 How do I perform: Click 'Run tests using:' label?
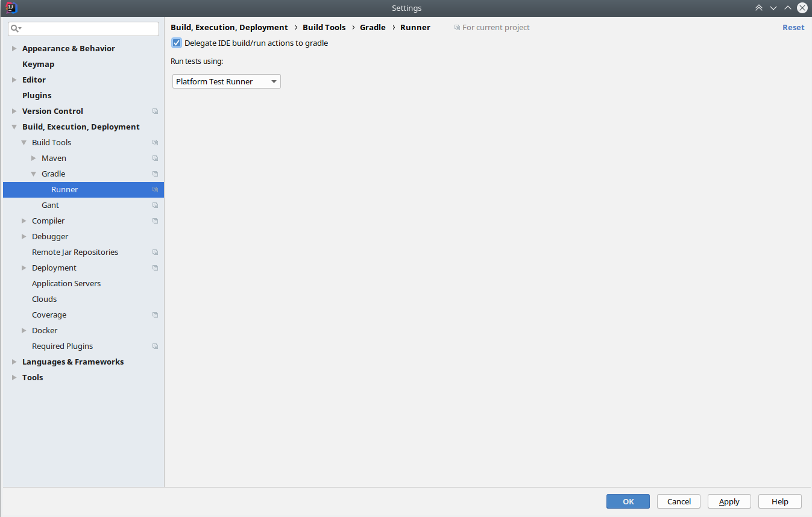pos(197,61)
